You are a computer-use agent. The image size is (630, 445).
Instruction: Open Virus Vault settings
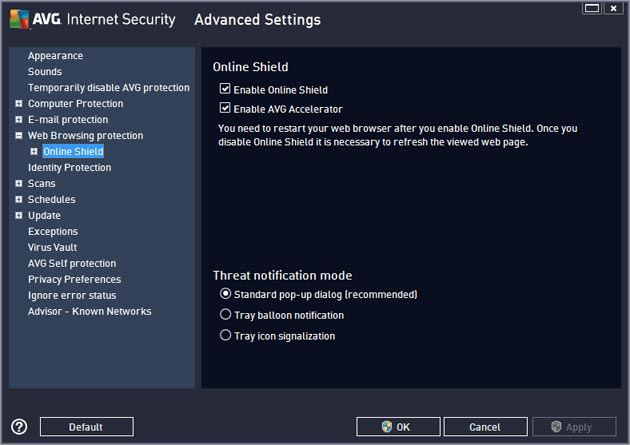pos(52,247)
